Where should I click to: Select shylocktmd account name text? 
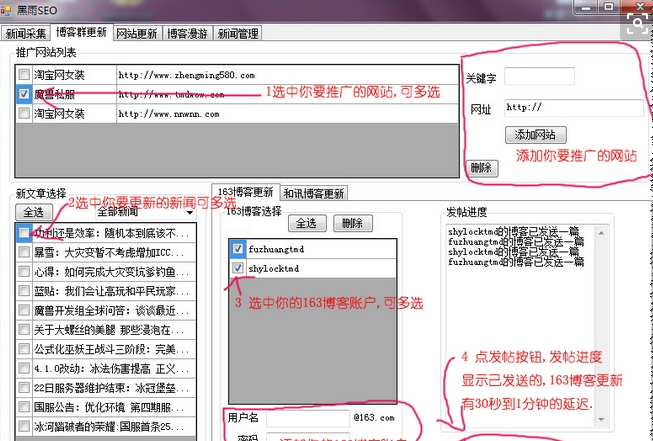click(274, 268)
